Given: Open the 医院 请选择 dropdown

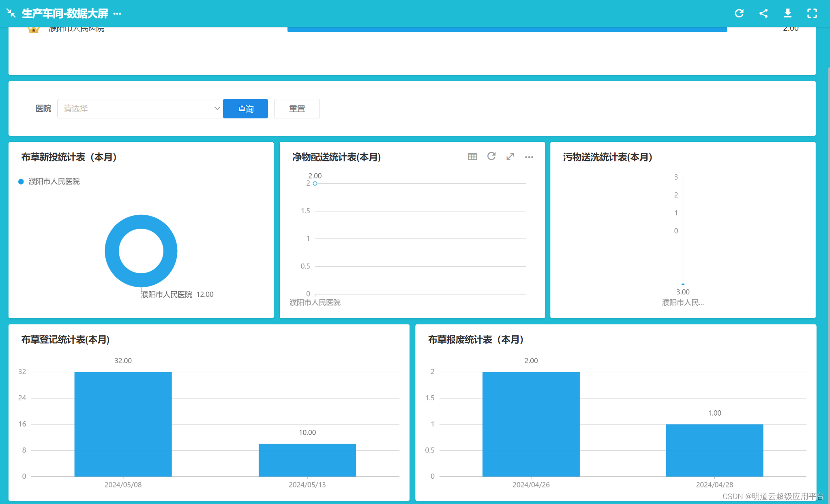Looking at the screenshot, I should click(x=140, y=109).
